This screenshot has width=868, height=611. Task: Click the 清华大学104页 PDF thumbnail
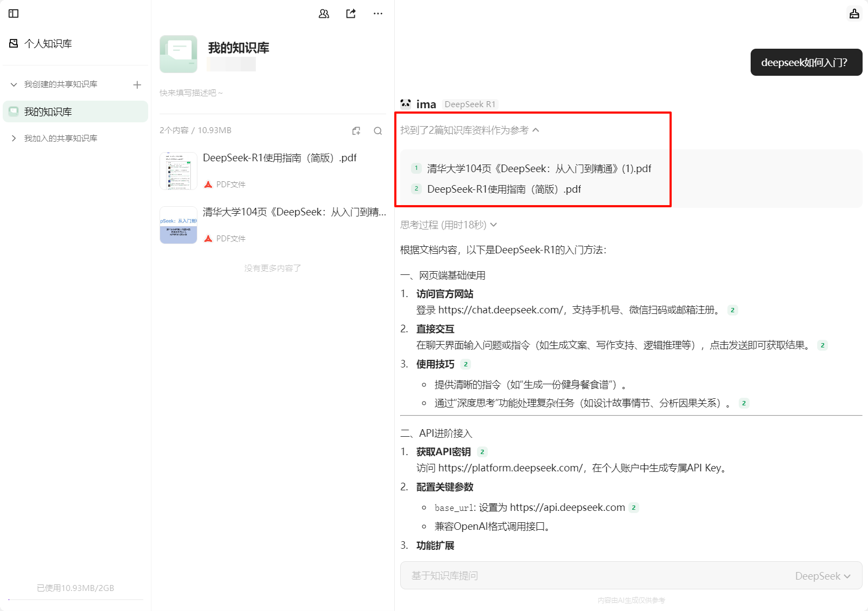178,225
